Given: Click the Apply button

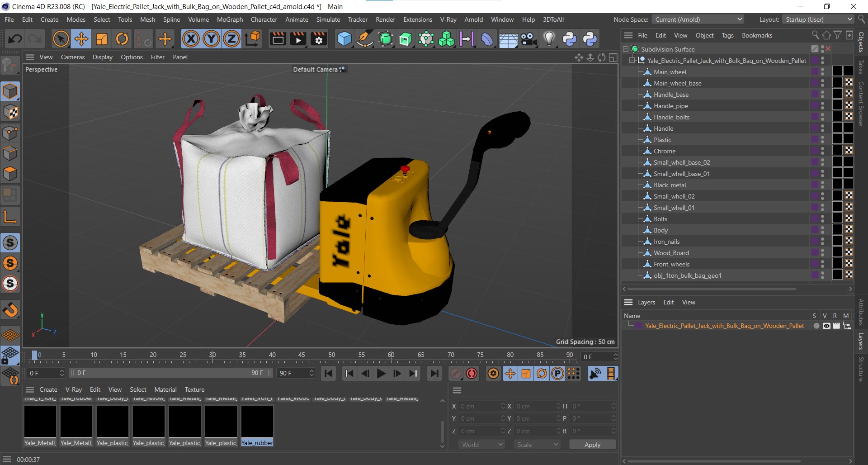Looking at the screenshot, I should click(x=592, y=445).
